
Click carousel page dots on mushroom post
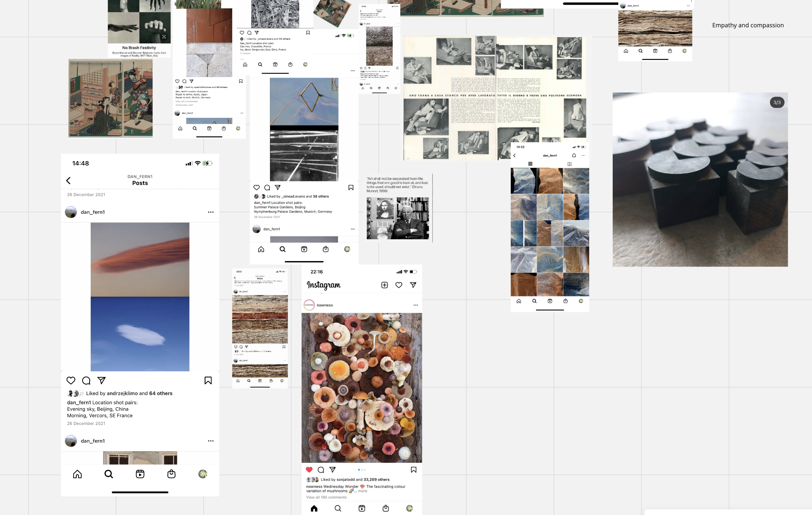click(362, 470)
